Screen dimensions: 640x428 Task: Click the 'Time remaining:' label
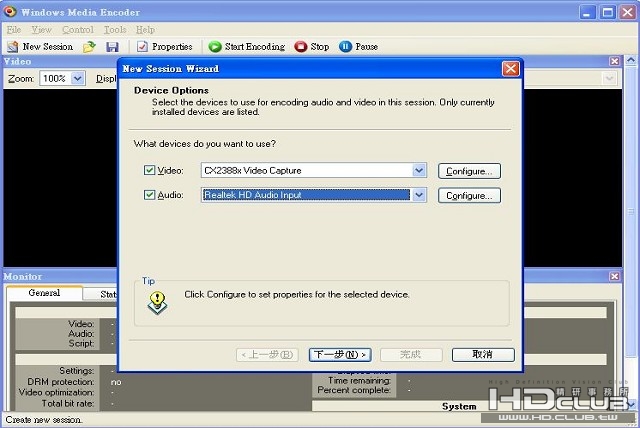359,380
